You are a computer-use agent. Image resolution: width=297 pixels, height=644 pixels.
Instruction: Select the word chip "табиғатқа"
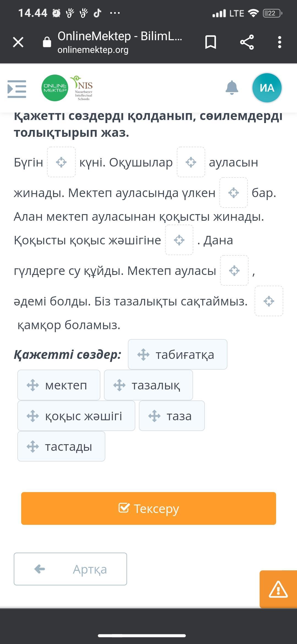tap(178, 354)
